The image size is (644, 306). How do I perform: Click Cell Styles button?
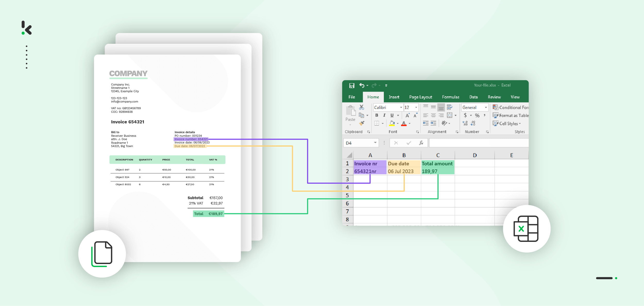pos(507,123)
